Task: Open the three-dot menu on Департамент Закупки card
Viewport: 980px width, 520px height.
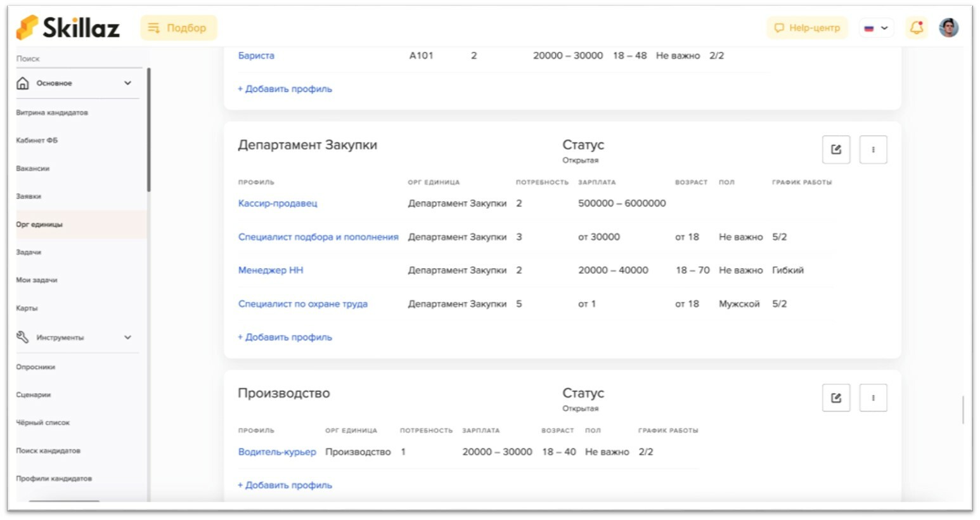Action: click(873, 149)
